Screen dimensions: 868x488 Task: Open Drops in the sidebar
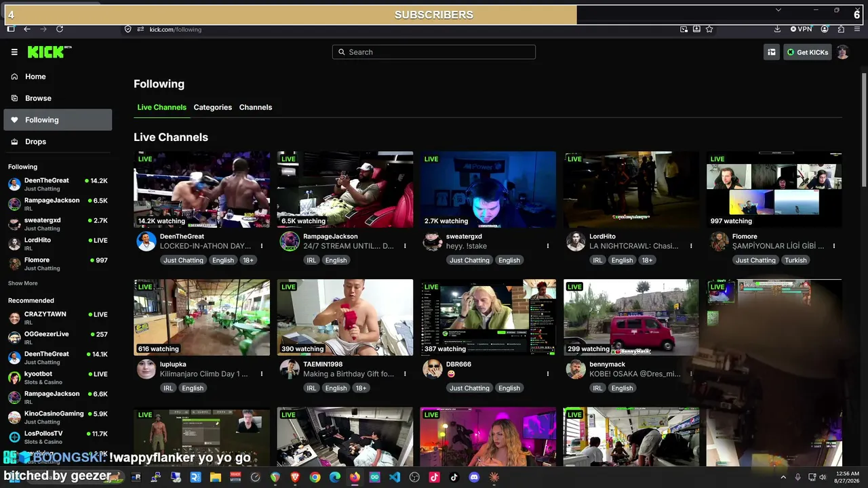pos(58,142)
